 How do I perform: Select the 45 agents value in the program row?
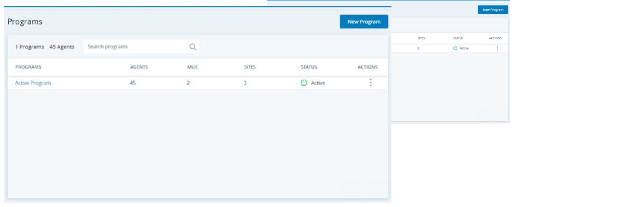tap(133, 83)
